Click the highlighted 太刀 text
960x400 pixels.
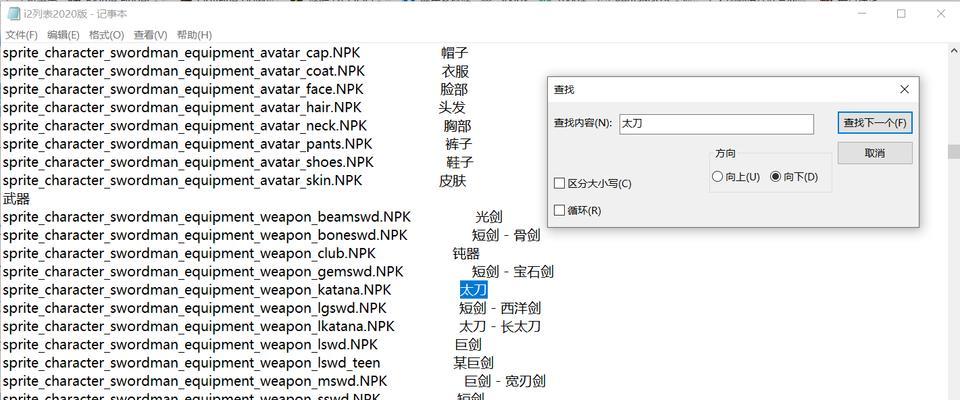coord(473,290)
